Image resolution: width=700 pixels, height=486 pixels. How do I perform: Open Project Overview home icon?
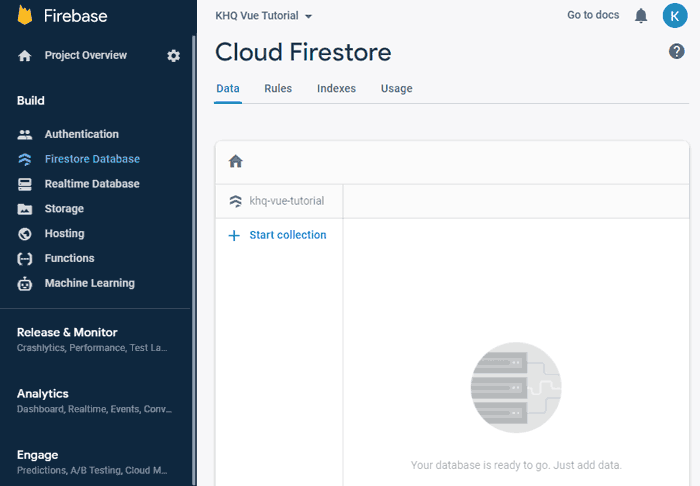point(25,56)
